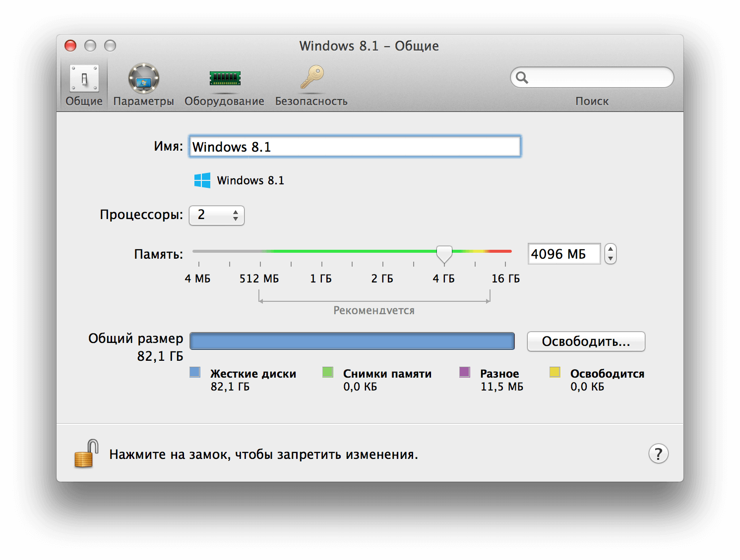Click the Жесткие диски legend label
This screenshot has width=740, height=560.
(x=253, y=374)
